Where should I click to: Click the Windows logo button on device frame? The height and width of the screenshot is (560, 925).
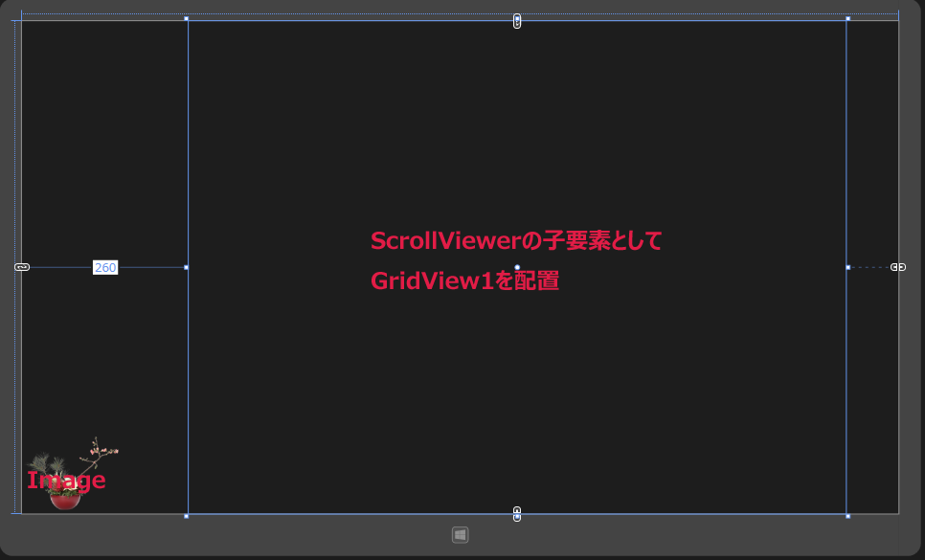[x=461, y=535]
